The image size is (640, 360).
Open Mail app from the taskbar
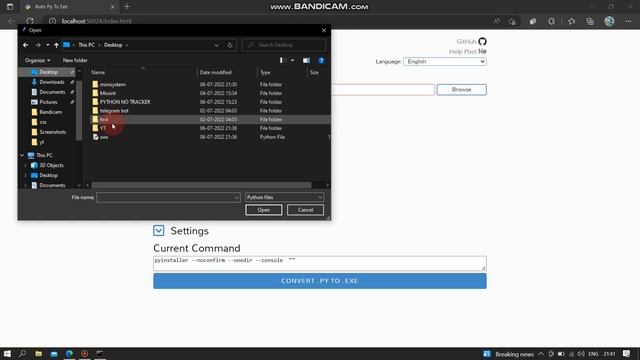(x=54, y=353)
